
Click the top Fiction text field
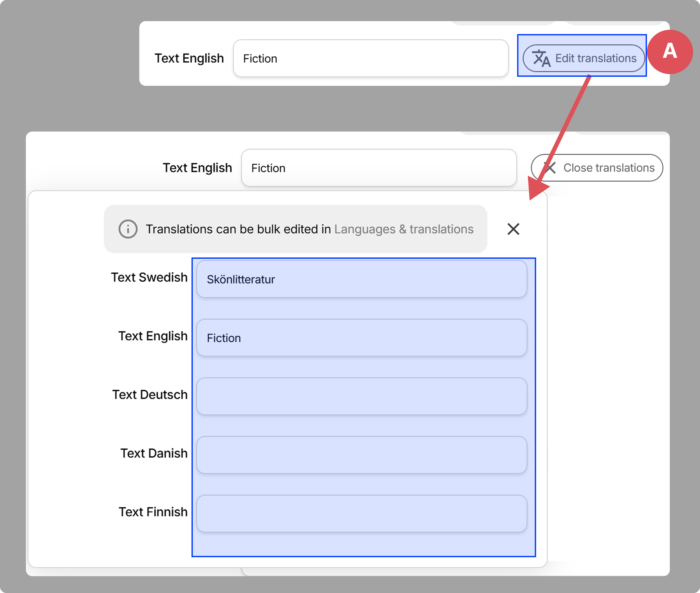pos(370,58)
